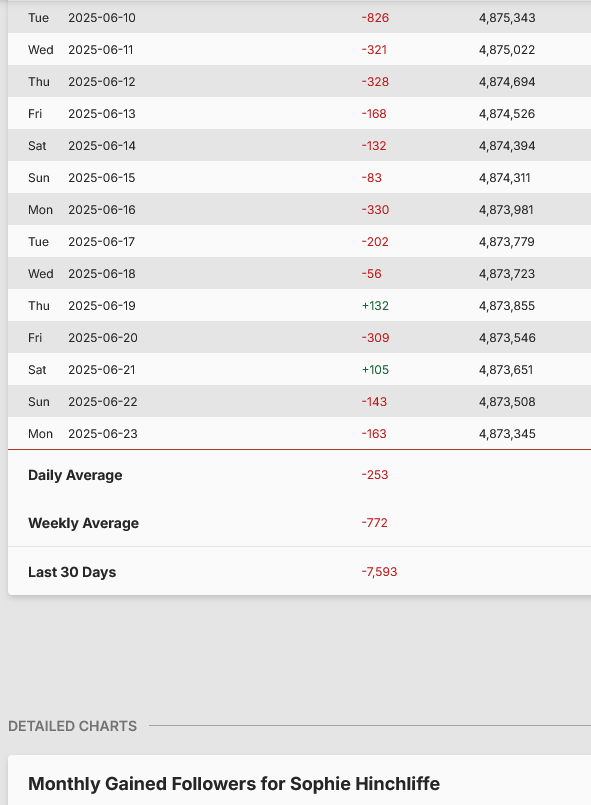This screenshot has height=805, width=591.
Task: Select total followers 4,875,022
Action: tap(507, 50)
